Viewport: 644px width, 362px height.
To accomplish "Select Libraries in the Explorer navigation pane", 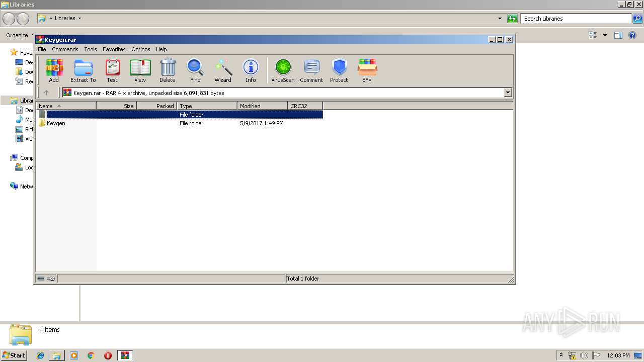I will coord(22,101).
